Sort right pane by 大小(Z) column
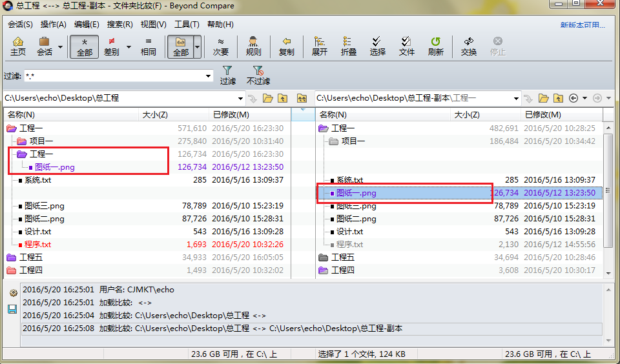Image resolution: width=620 pixels, height=364 pixels. pyautogui.click(x=486, y=115)
